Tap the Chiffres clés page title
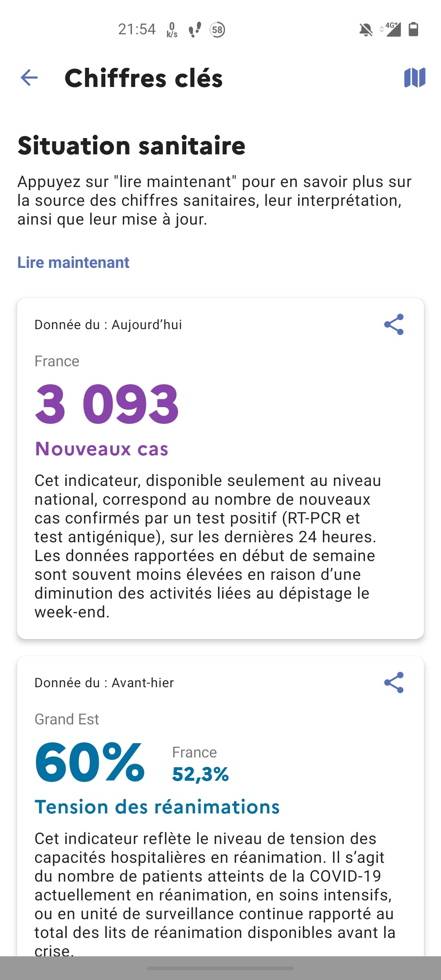The height and width of the screenshot is (980, 441). 144,78
